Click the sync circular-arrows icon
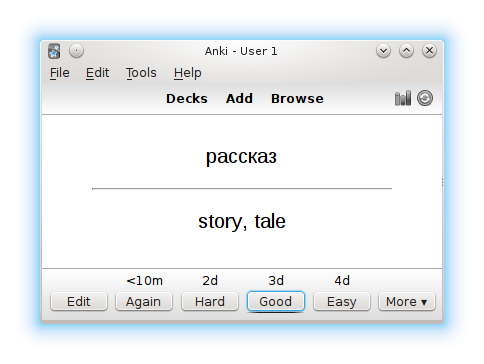 click(425, 98)
